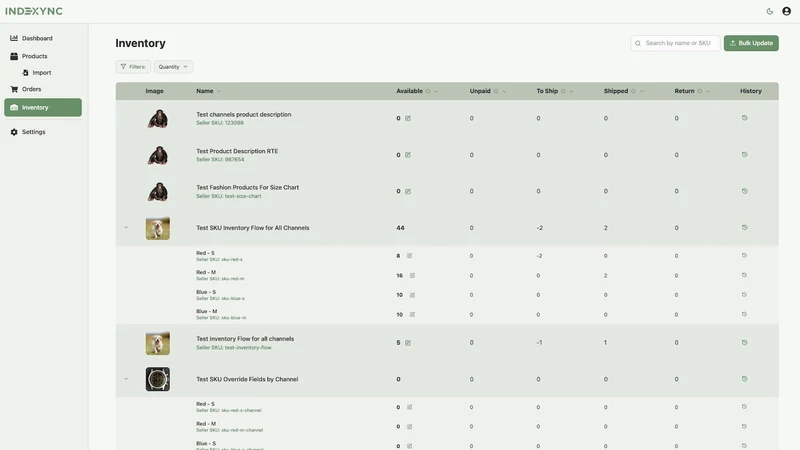The image size is (800, 450).
Task: Click puppy thumbnail of Test SKU Inventory Flow
Action: 158,228
